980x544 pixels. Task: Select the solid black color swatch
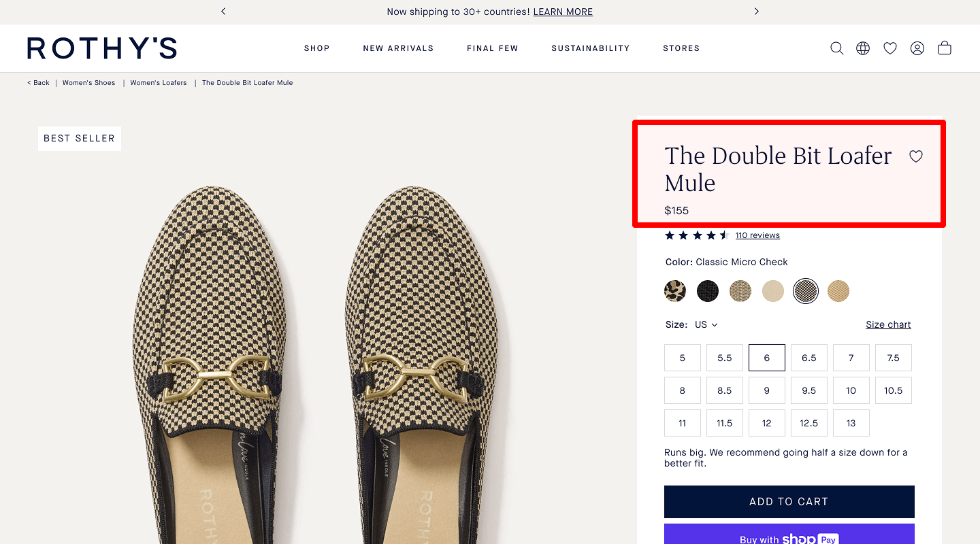tap(708, 290)
